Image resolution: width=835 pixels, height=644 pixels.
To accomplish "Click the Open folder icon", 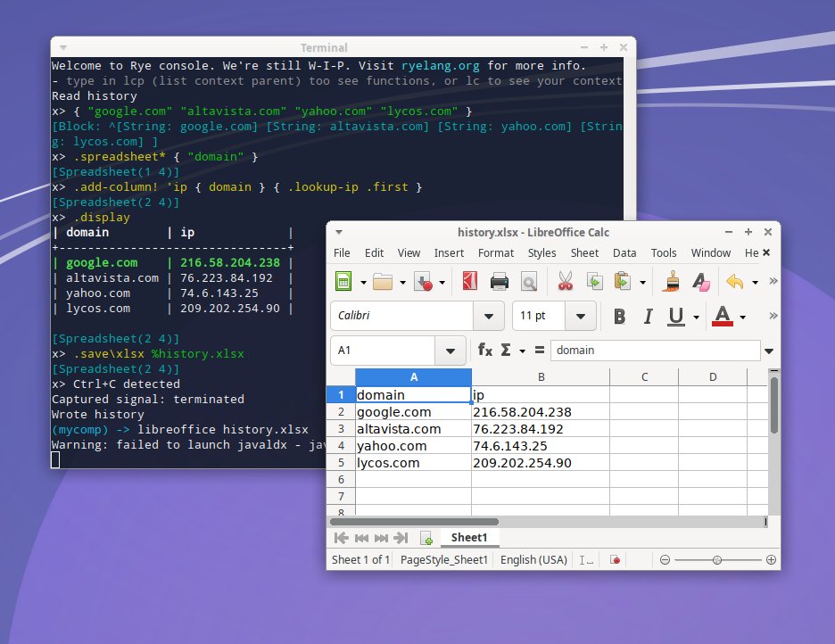I will point(383,282).
